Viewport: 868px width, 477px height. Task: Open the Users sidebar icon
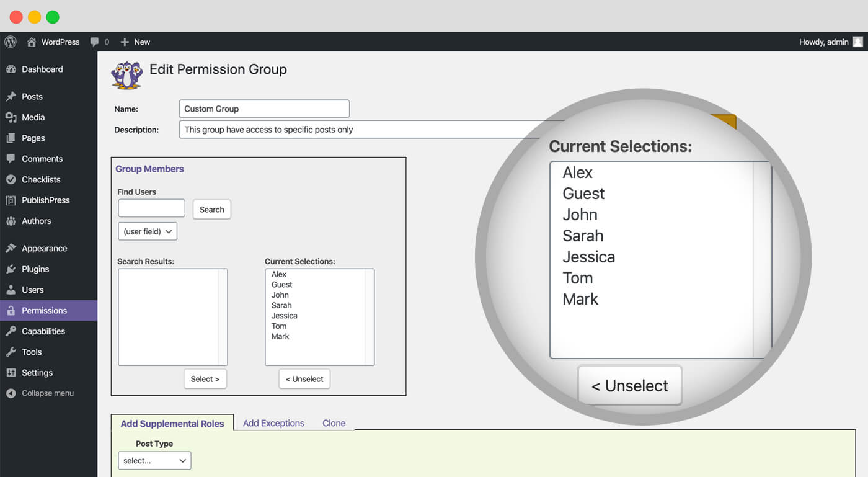[11, 290]
